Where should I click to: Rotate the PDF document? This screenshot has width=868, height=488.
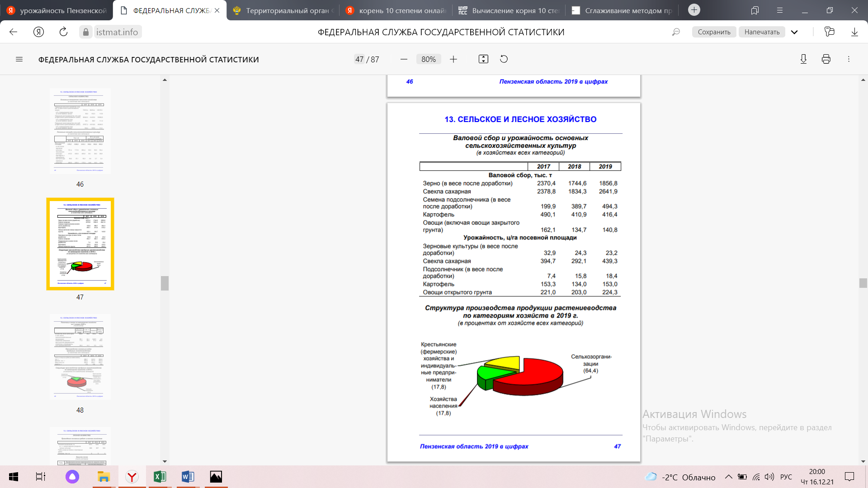[x=504, y=59]
